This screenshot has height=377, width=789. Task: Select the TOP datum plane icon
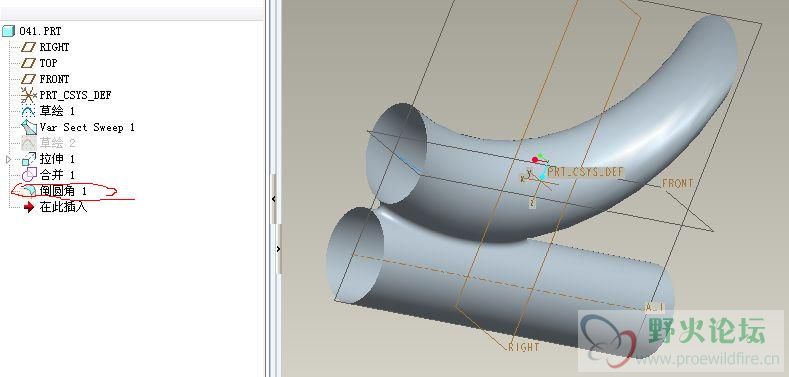coord(29,63)
